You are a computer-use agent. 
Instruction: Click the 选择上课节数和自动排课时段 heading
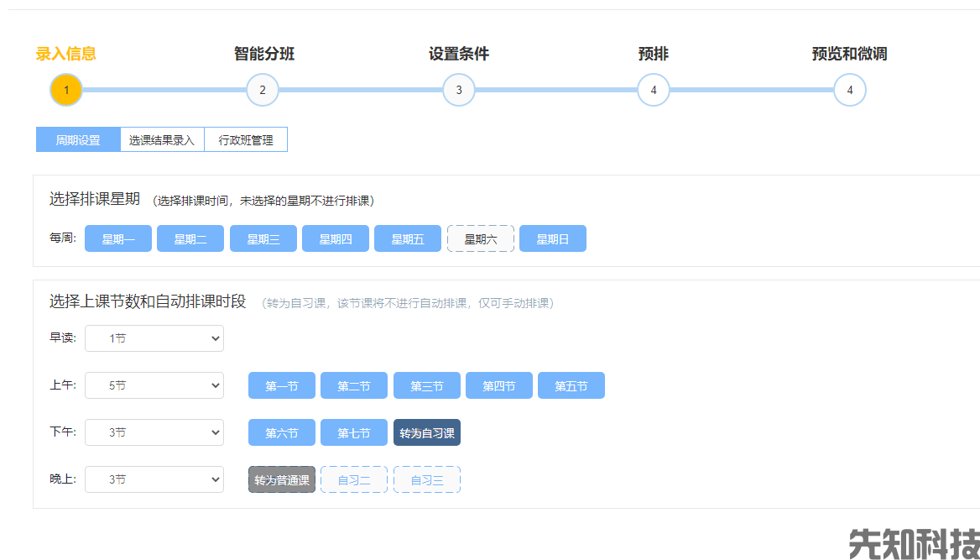(148, 301)
